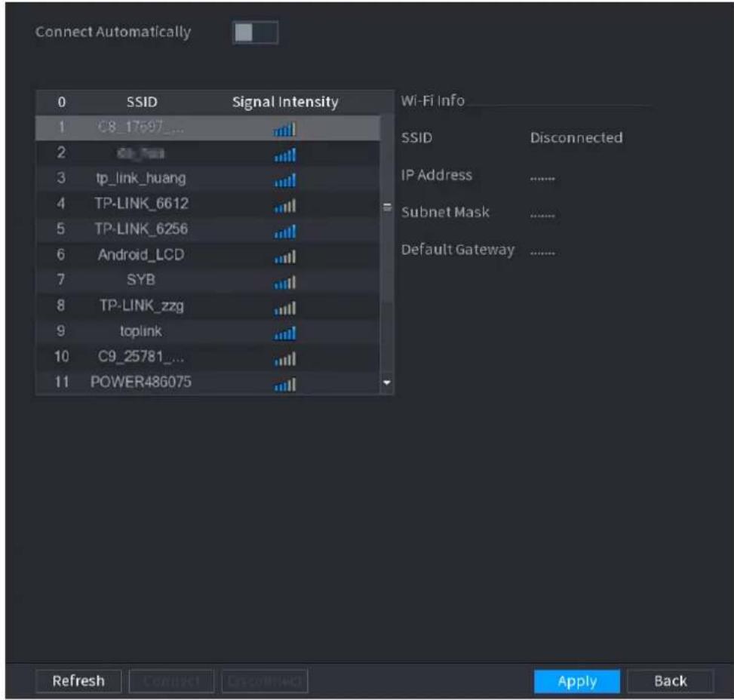Click the 0 index column header
Image resolution: width=734 pixels, height=700 pixels.
(x=61, y=102)
